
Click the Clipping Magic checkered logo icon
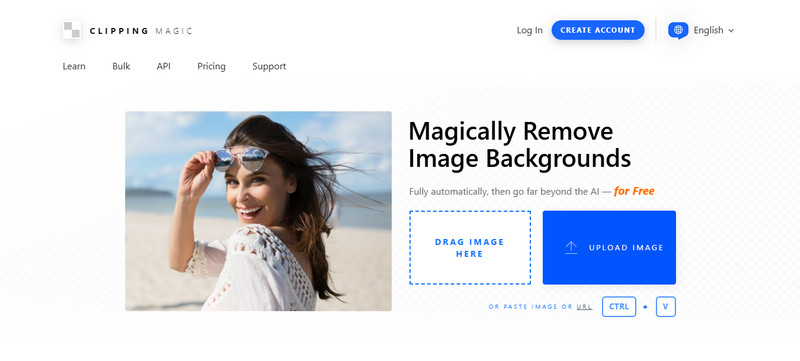[72, 30]
